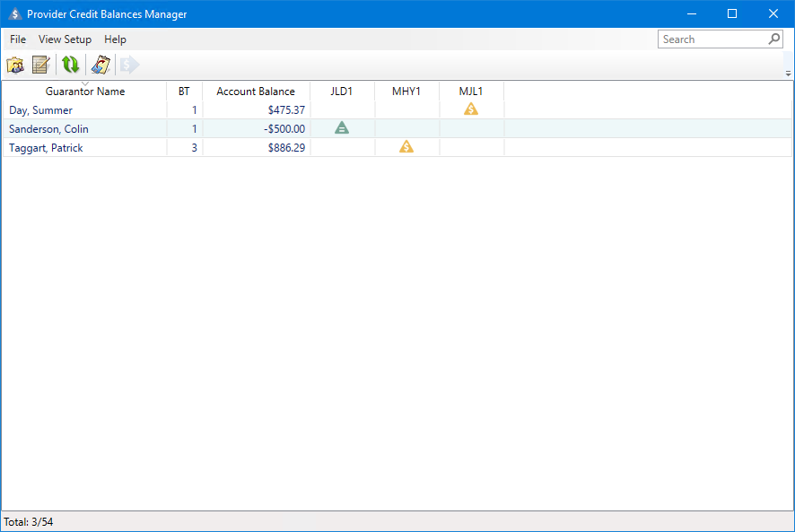Open the File menu

tap(18, 39)
